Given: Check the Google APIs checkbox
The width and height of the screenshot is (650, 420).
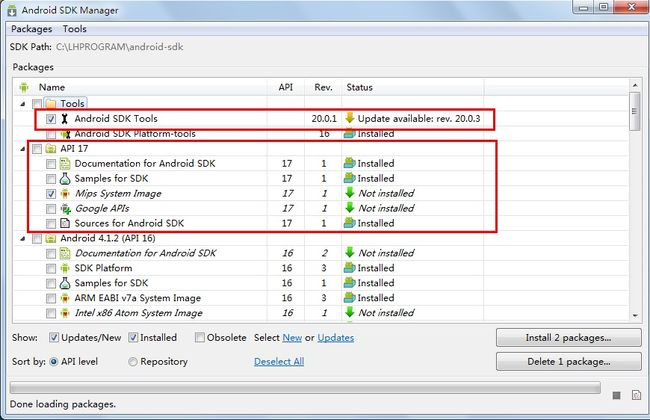Looking at the screenshot, I should coord(51,209).
